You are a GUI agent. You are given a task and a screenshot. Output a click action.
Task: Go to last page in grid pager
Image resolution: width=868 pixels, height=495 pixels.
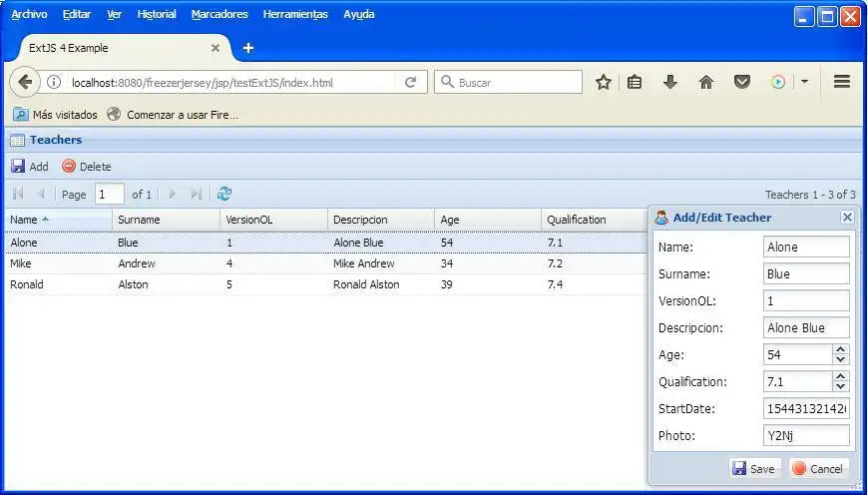[x=196, y=194]
